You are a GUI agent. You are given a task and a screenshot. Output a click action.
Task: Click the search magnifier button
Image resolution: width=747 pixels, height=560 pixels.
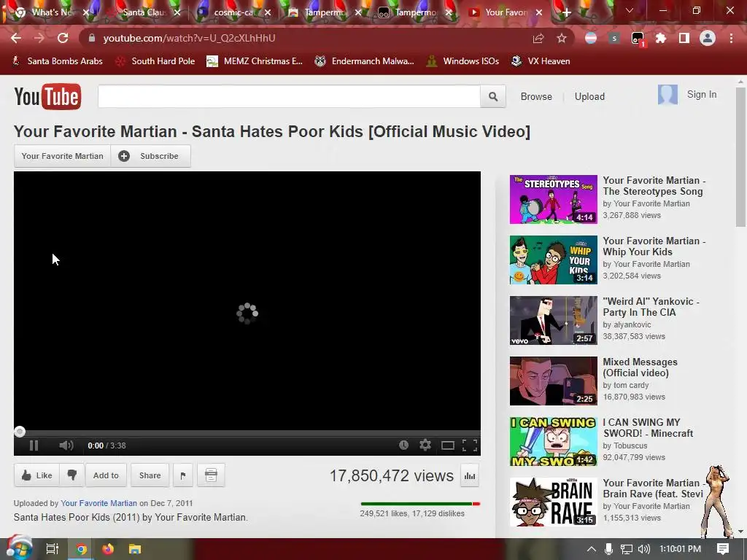(x=493, y=97)
